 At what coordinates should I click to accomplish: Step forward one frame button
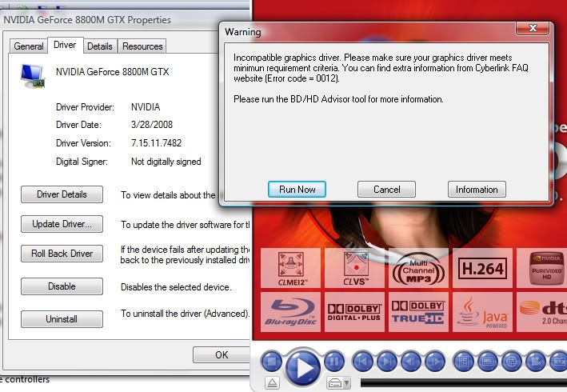click(435, 362)
